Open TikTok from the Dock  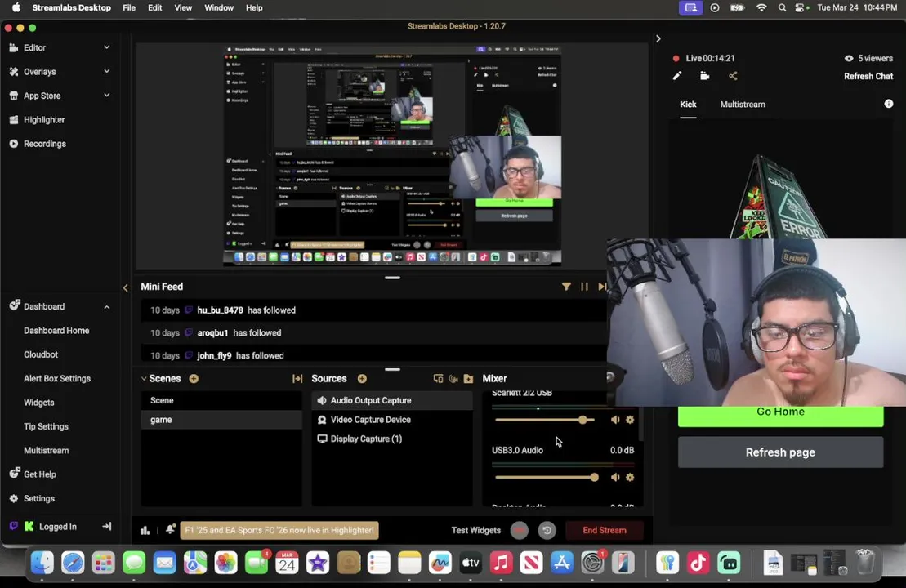coord(698,563)
